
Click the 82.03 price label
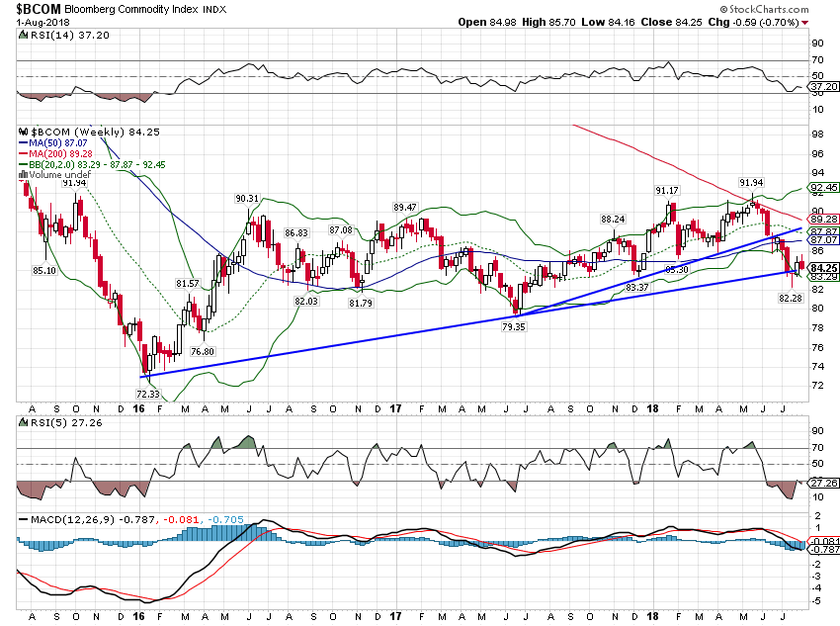click(x=306, y=302)
